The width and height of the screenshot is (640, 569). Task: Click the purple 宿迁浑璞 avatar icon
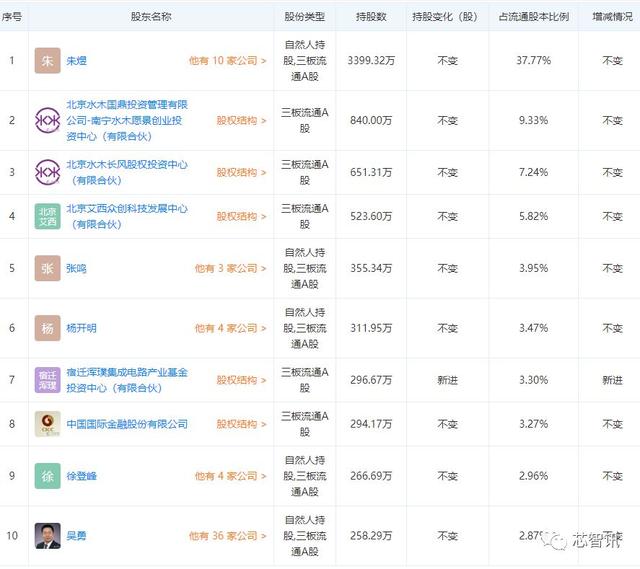(x=47, y=380)
